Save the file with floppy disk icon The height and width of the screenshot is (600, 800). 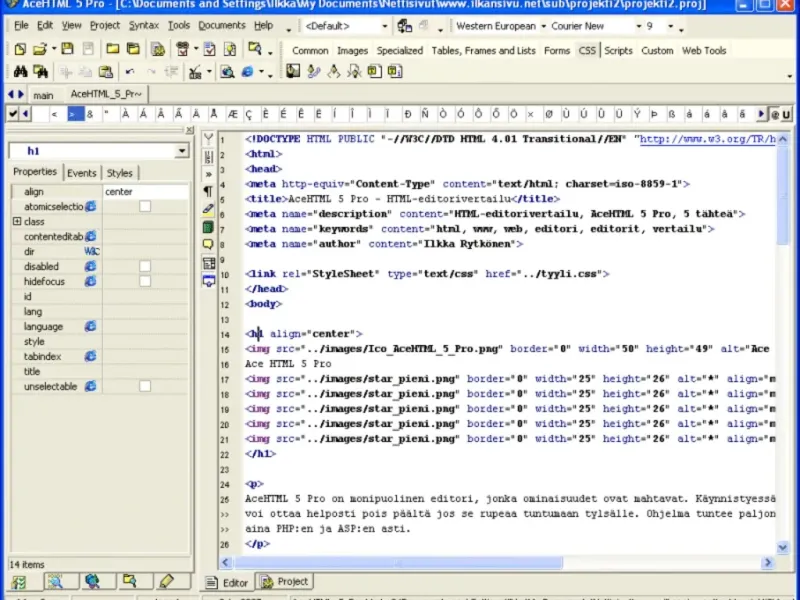[67, 49]
